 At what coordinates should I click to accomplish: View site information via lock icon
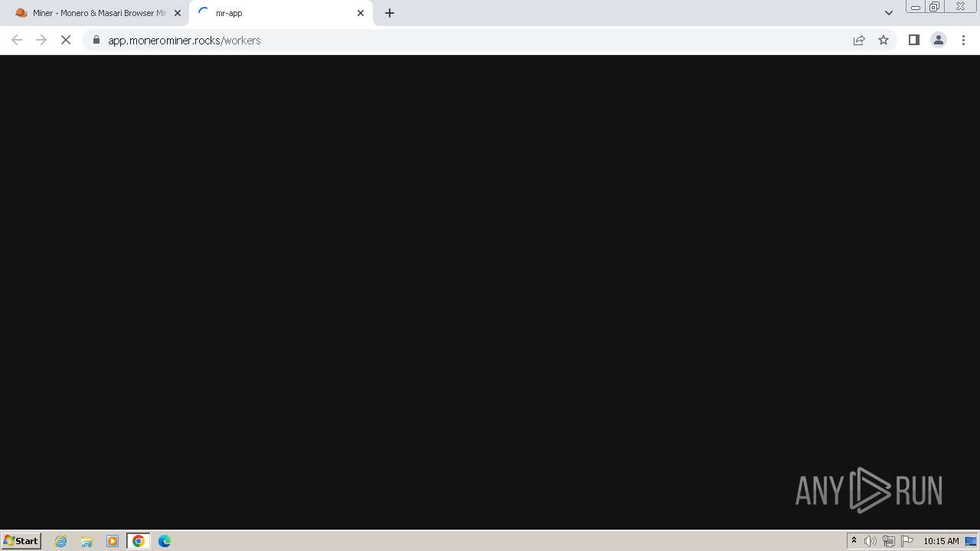tap(96, 40)
